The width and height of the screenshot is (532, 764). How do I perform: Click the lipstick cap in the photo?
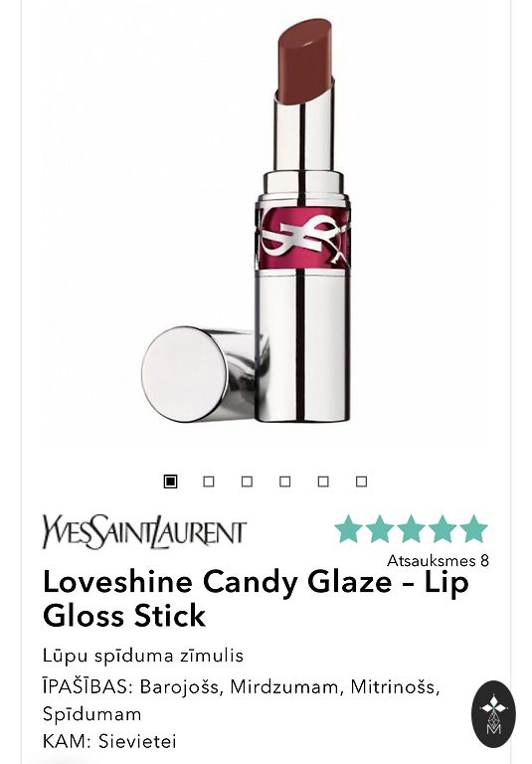(197, 374)
